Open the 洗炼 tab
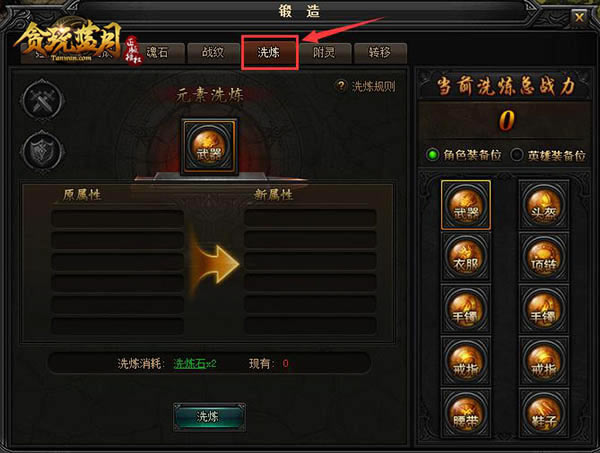This screenshot has height=453, width=600. click(269, 53)
